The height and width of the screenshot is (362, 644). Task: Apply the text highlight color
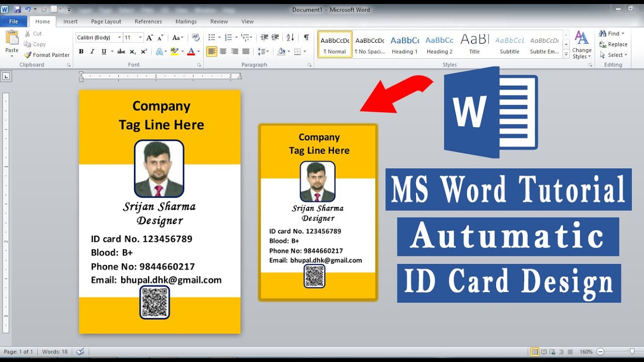[175, 51]
